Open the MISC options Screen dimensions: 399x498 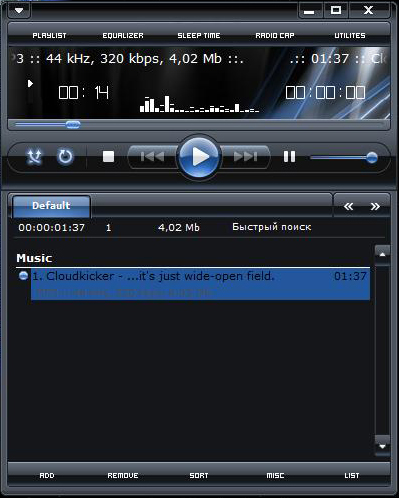[x=275, y=476]
